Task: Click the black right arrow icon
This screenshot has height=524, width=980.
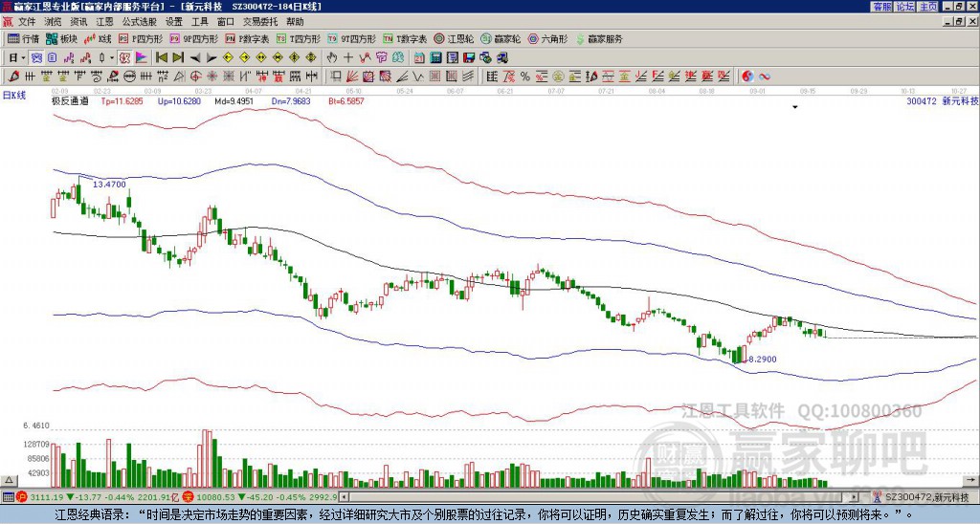Action: click(x=212, y=58)
